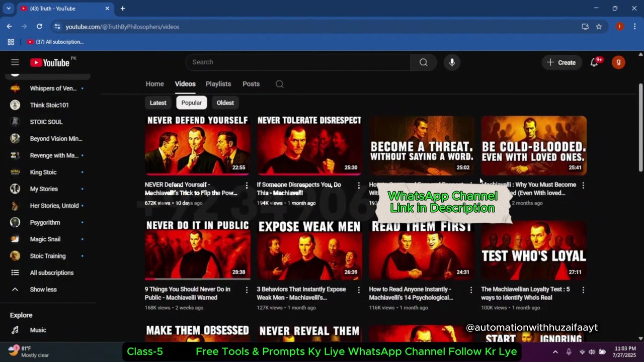Click the Create button

(561, 62)
